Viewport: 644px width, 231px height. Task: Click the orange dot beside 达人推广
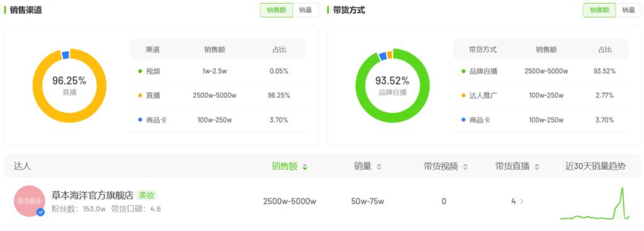464,95
